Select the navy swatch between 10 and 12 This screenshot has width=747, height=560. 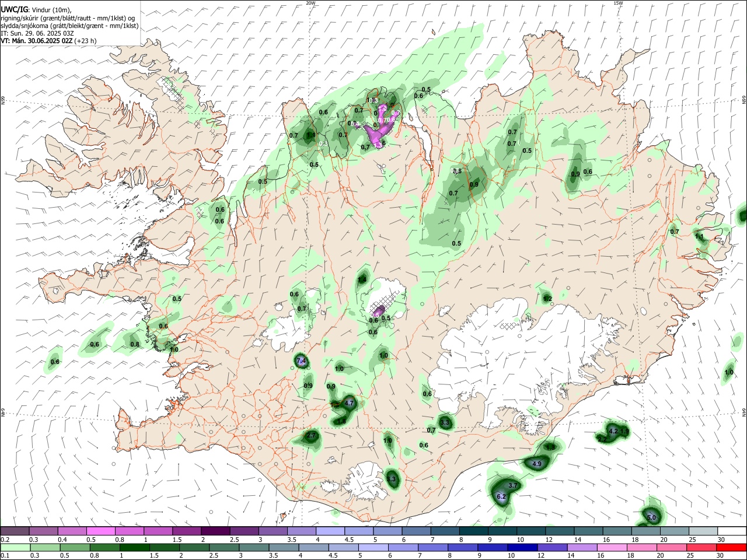[x=521, y=547]
